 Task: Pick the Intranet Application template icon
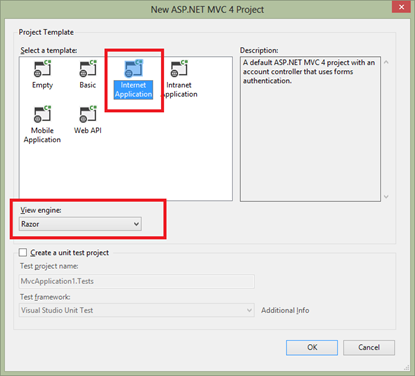click(179, 69)
